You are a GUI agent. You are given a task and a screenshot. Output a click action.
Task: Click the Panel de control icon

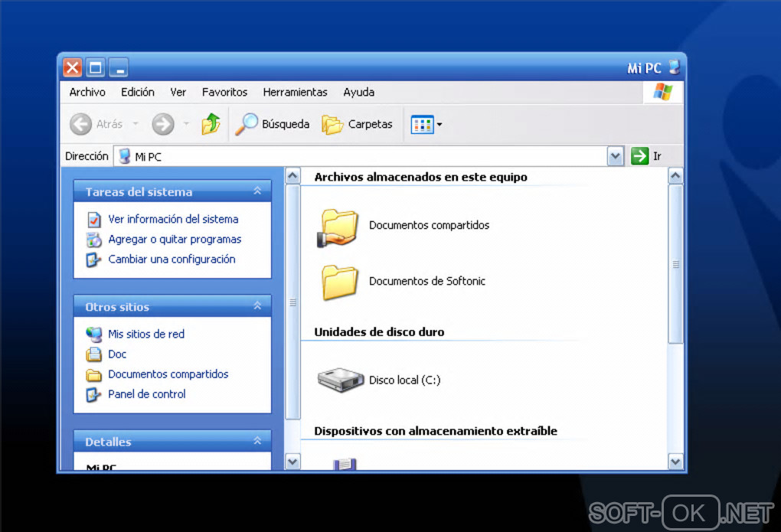pos(93,394)
